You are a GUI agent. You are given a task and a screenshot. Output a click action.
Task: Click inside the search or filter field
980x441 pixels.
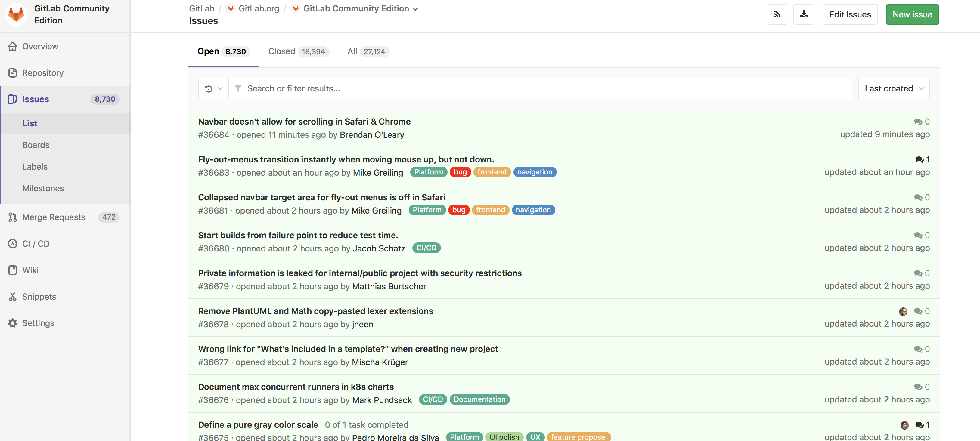[x=457, y=88]
